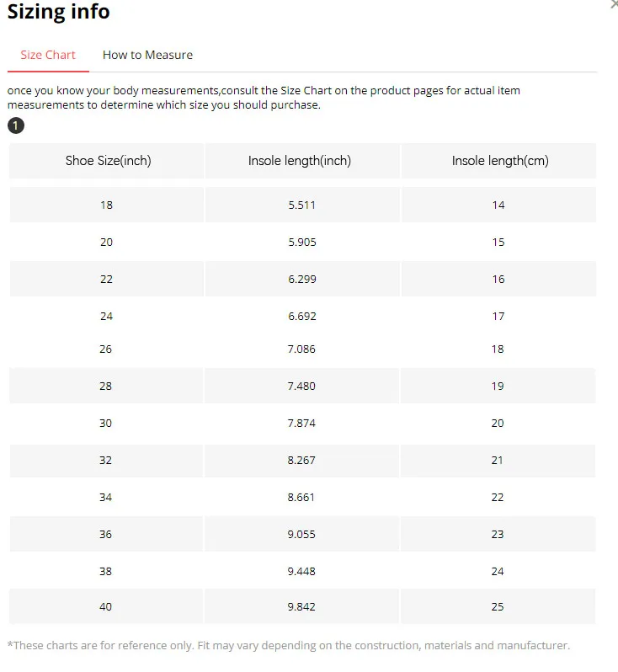This screenshot has height=672, width=618.
Task: Select the 21 cm insole length cell
Action: [498, 460]
